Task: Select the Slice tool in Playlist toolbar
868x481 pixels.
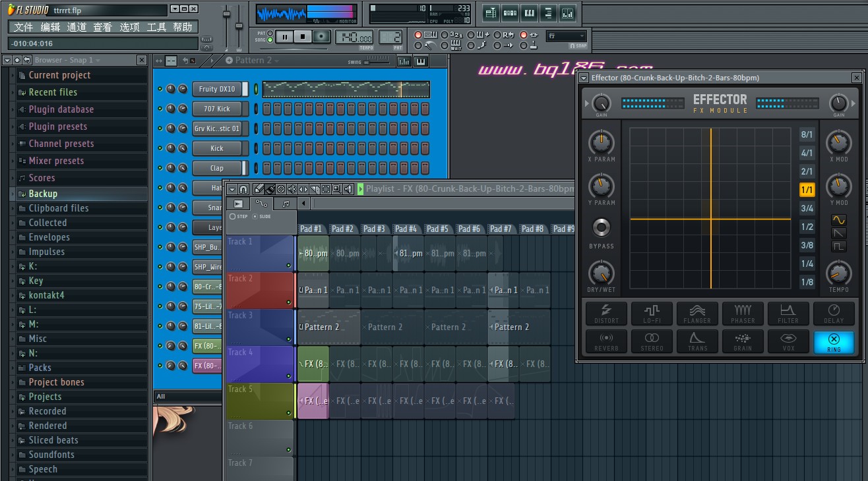Action: (x=315, y=189)
